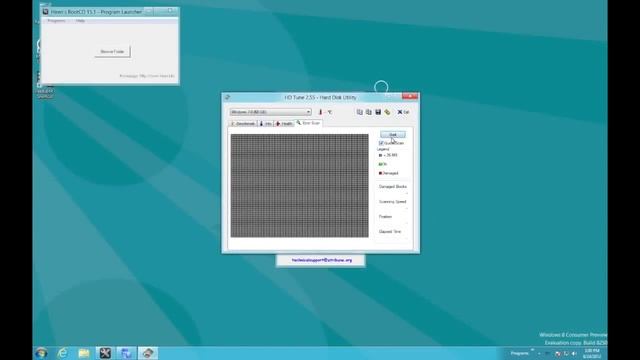The height and width of the screenshot is (360, 640).
Task: Switch to the Health tab
Action: click(284, 123)
